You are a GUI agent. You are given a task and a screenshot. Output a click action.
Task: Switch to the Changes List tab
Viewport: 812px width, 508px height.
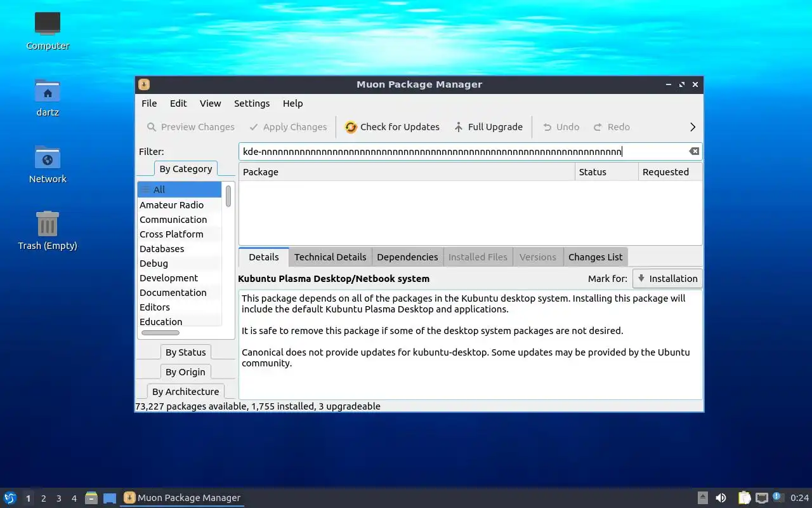pos(595,257)
